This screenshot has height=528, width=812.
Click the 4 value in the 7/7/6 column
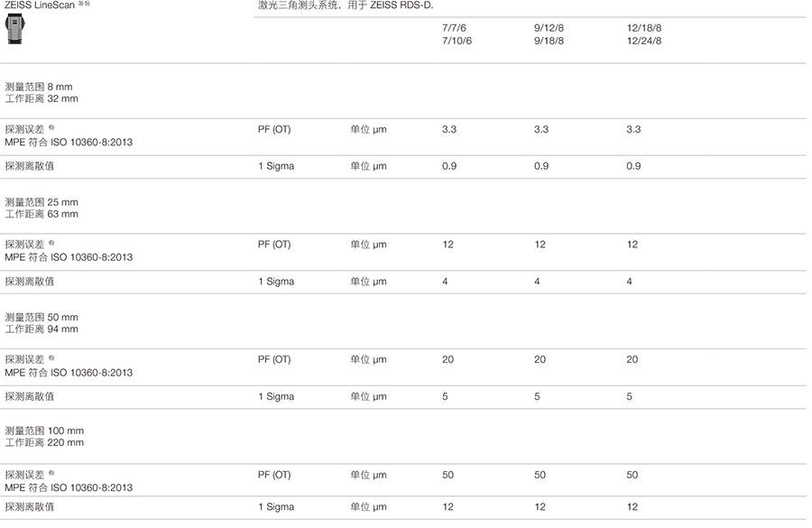click(x=445, y=282)
